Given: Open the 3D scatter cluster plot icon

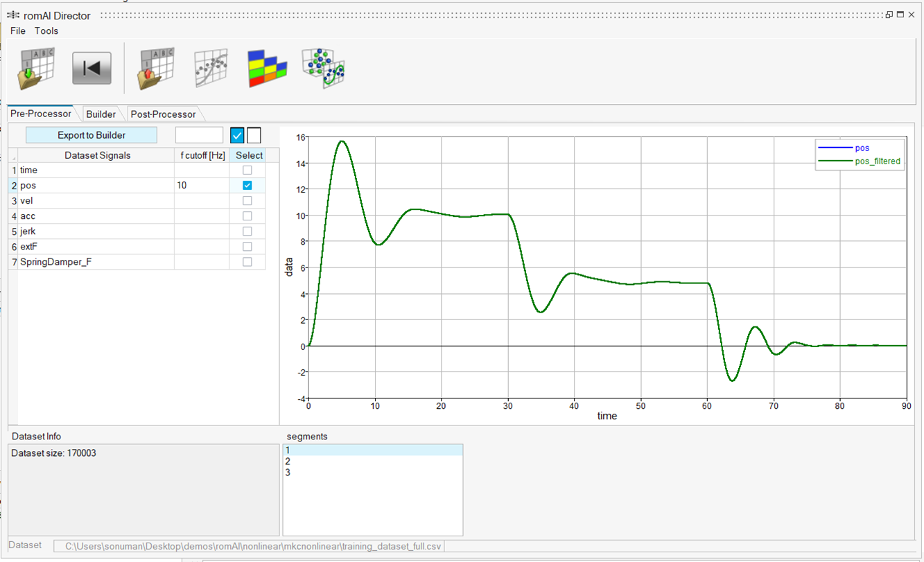Looking at the screenshot, I should tap(324, 69).
